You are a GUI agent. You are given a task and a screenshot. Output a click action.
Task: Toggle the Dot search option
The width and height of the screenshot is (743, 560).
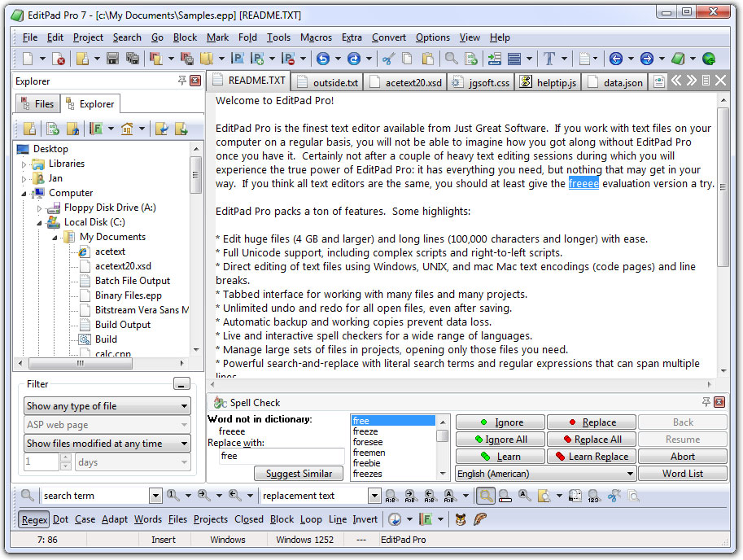61,519
